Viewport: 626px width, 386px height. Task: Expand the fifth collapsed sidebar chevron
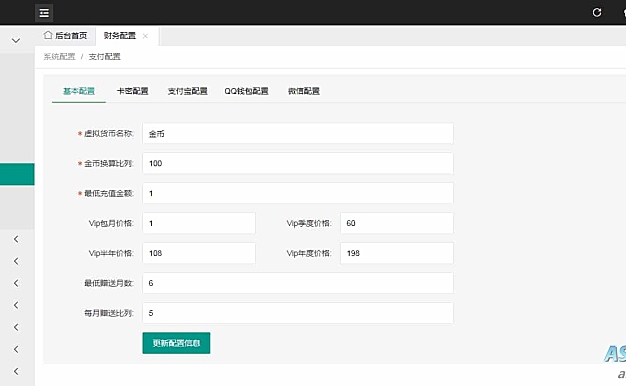16,327
